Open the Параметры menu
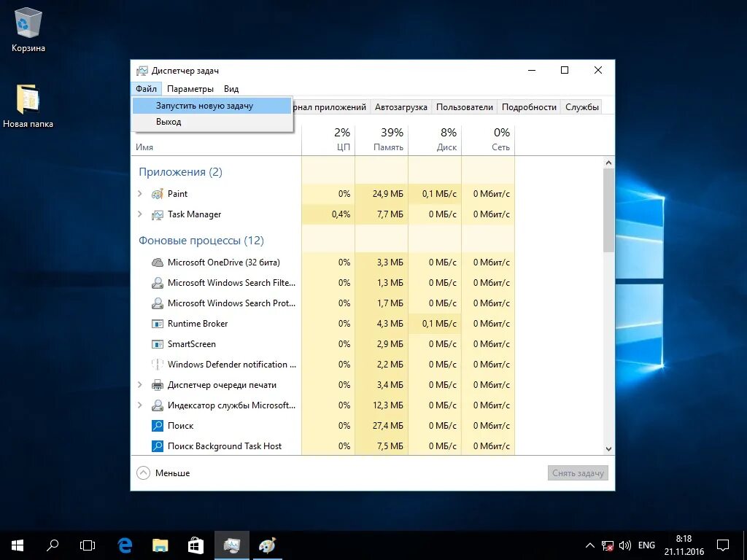Image resolution: width=747 pixels, height=560 pixels. (190, 89)
